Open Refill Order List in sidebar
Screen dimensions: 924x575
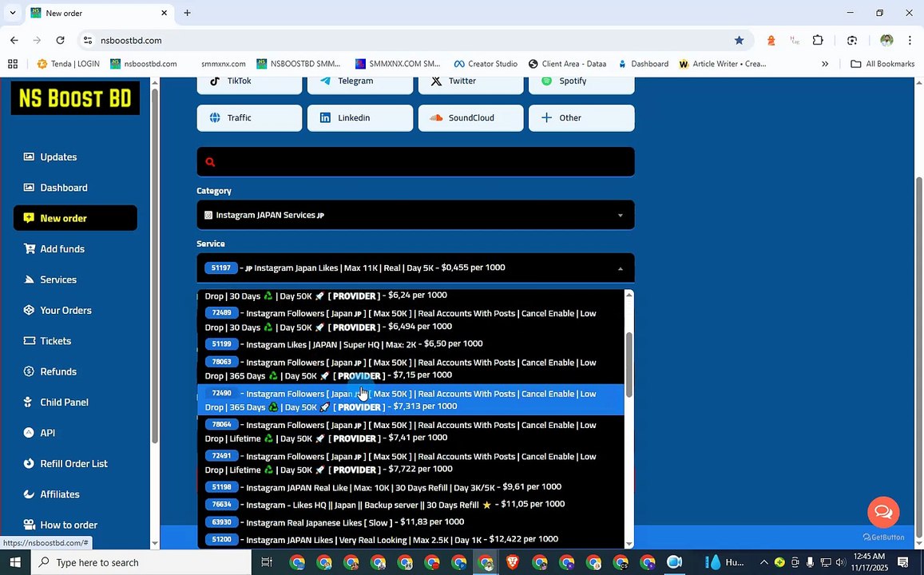(x=73, y=463)
